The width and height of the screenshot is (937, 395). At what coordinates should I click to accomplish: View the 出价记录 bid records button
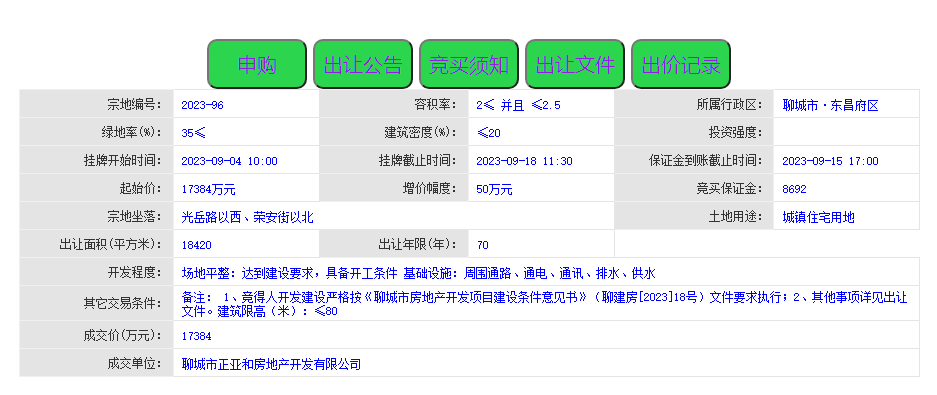click(x=681, y=65)
